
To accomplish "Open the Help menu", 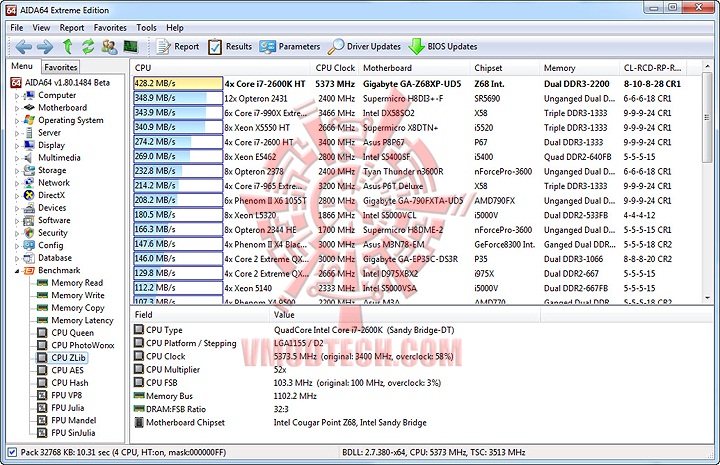I will pyautogui.click(x=174, y=28).
